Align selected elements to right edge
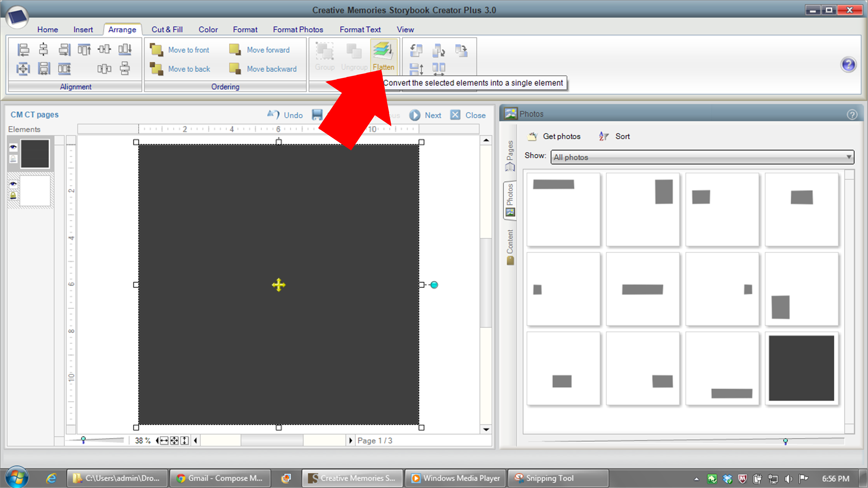868x488 pixels. coord(64,50)
